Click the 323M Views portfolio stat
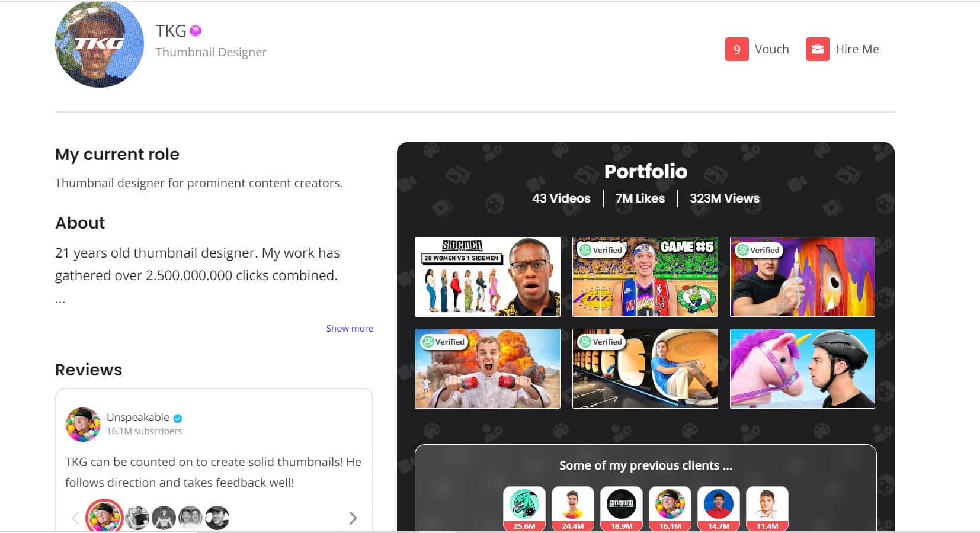 coord(725,198)
